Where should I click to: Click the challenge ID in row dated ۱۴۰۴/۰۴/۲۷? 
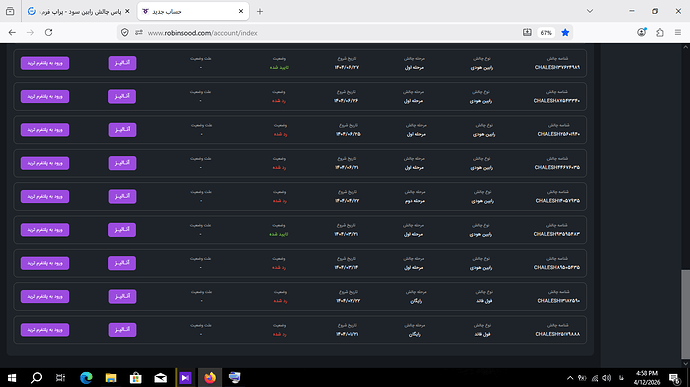point(557,67)
